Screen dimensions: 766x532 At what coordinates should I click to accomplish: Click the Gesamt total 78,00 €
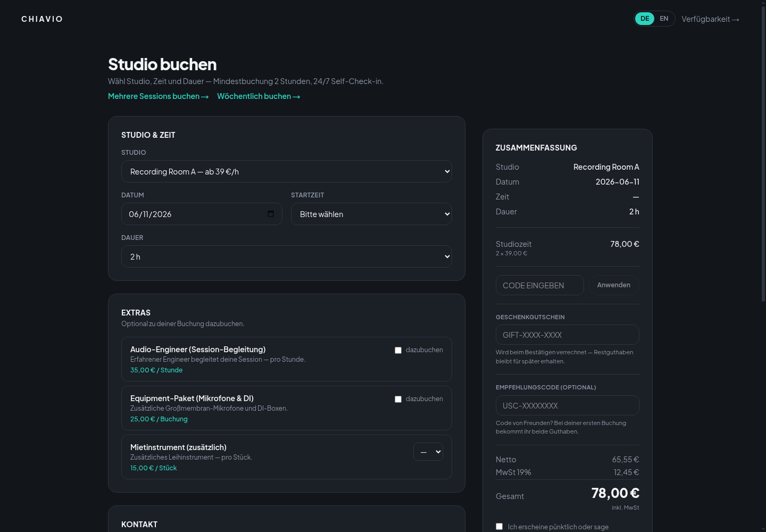[615, 493]
